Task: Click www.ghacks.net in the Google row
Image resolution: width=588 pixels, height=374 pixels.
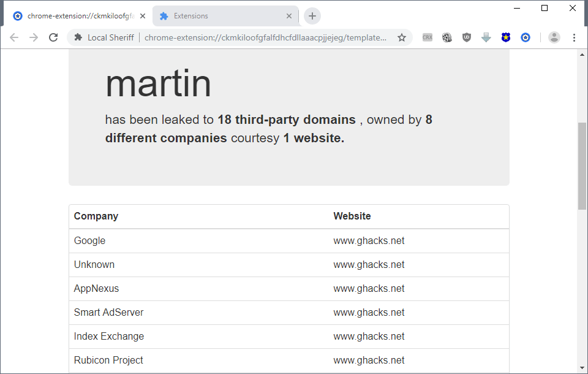Action: click(369, 241)
